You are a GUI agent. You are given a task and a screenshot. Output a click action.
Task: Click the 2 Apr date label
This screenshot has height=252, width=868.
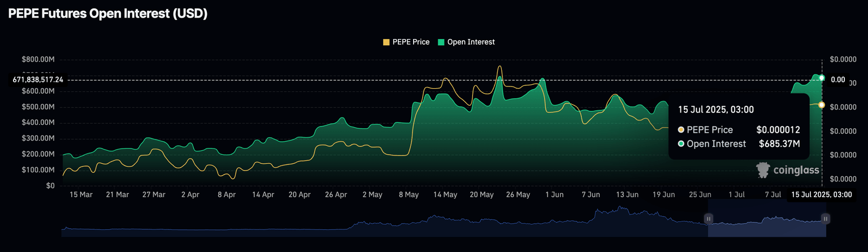190,194
